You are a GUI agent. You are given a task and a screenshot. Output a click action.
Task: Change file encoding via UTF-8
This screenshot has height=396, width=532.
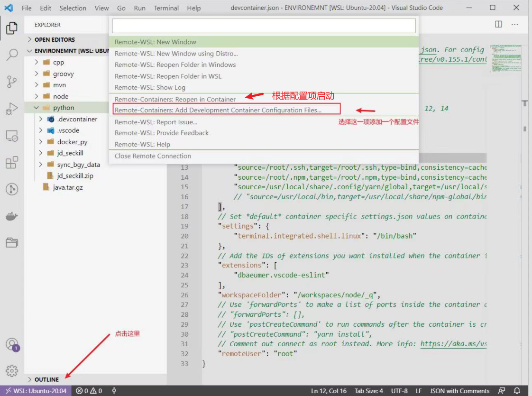[399, 391]
